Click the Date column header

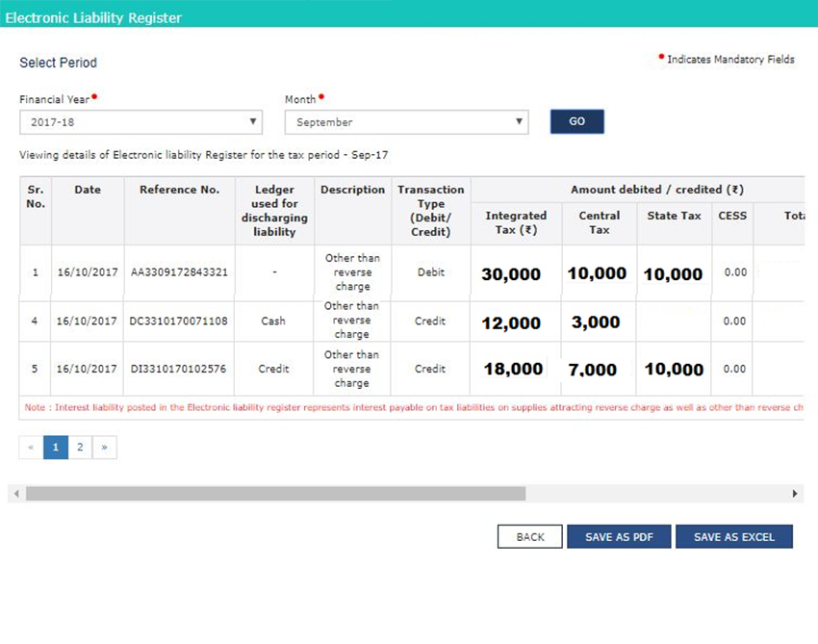click(88, 191)
